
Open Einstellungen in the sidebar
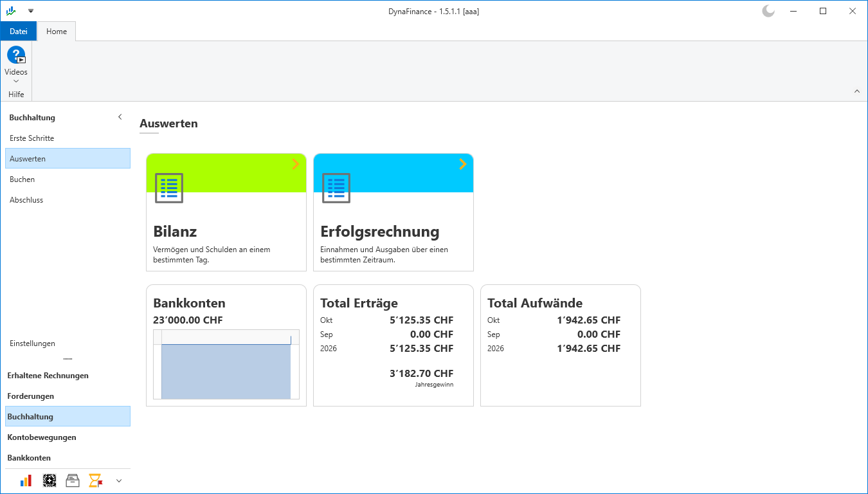(68, 343)
